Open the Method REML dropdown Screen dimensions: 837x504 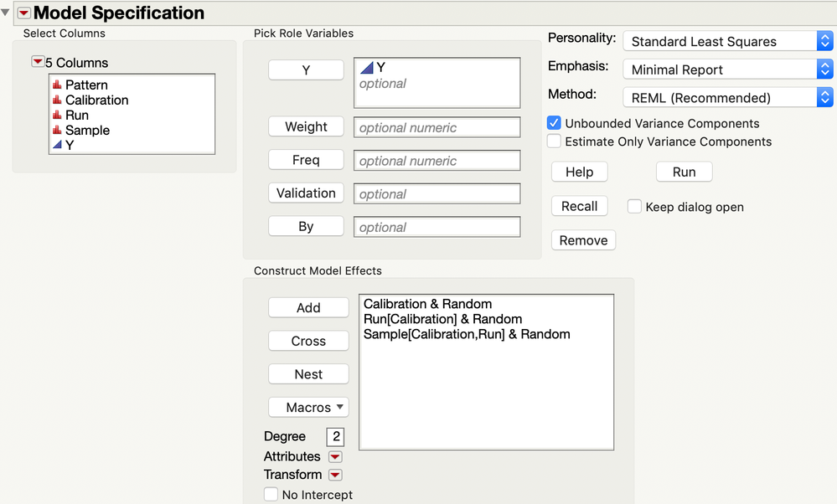coord(726,97)
